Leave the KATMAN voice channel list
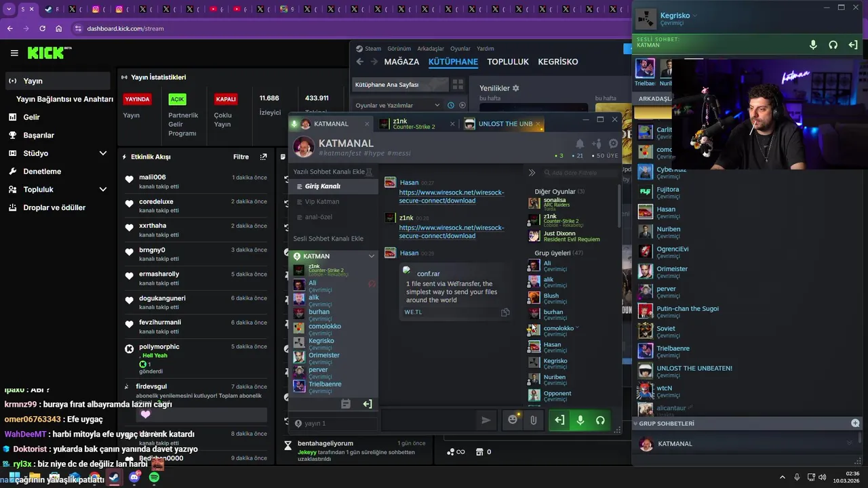 click(368, 404)
